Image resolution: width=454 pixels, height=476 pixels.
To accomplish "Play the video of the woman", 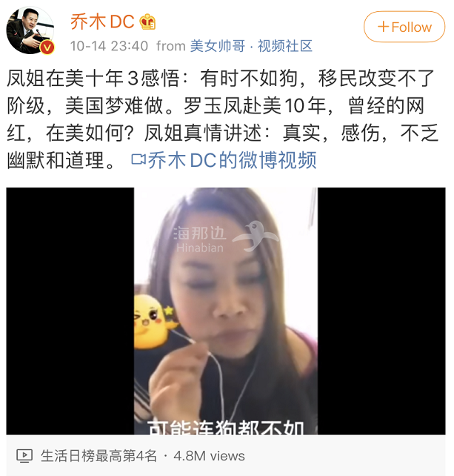I will tap(226, 311).
